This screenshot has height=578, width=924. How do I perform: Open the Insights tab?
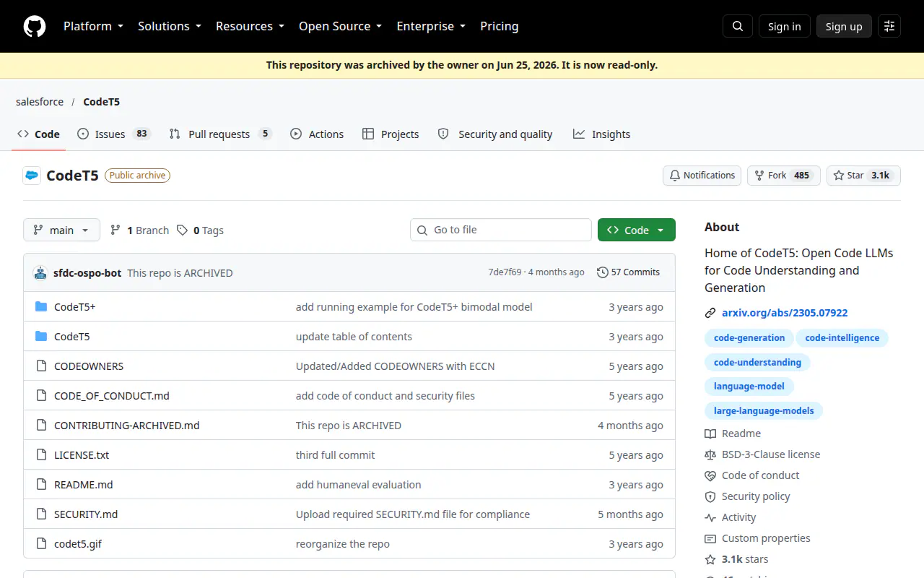click(x=601, y=134)
